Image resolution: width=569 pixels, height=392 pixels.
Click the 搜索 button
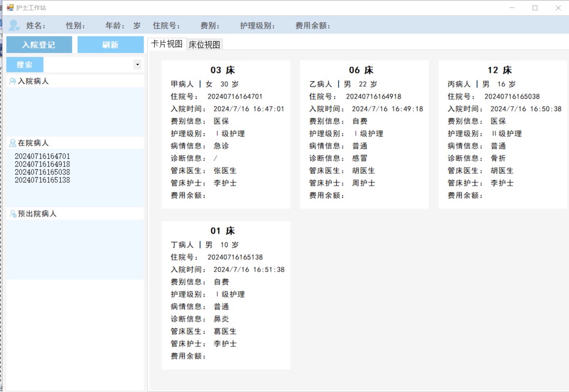25,64
